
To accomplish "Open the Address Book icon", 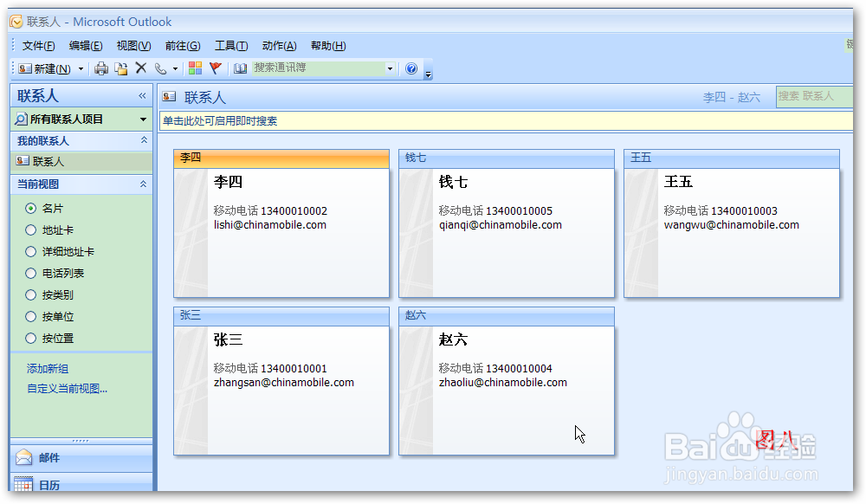I will (x=240, y=68).
